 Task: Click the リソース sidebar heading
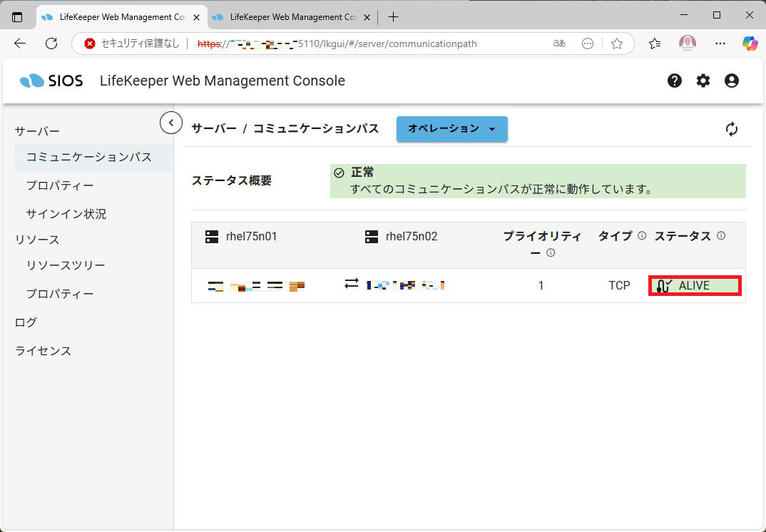(37, 240)
